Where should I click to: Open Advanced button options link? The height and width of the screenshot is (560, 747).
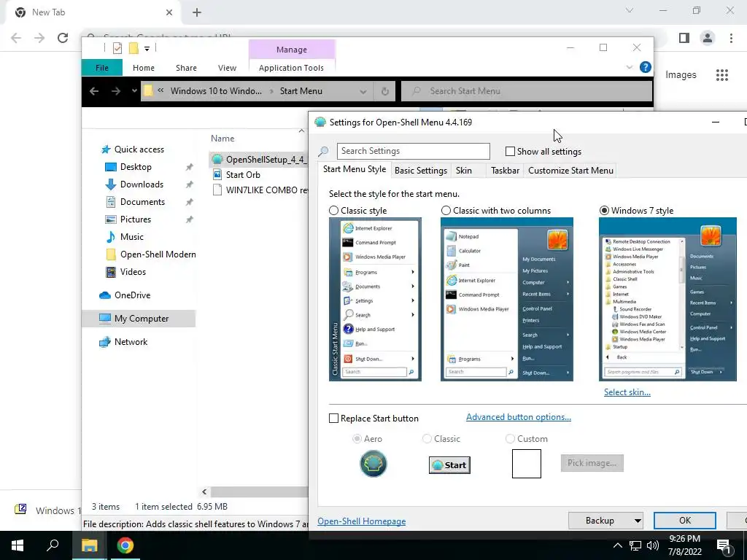[519, 417]
